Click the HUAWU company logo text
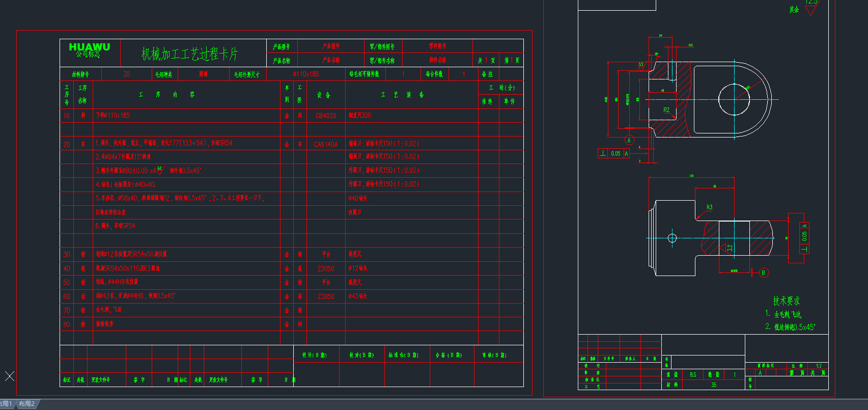Viewport: 868px width, 410px height. click(x=89, y=47)
